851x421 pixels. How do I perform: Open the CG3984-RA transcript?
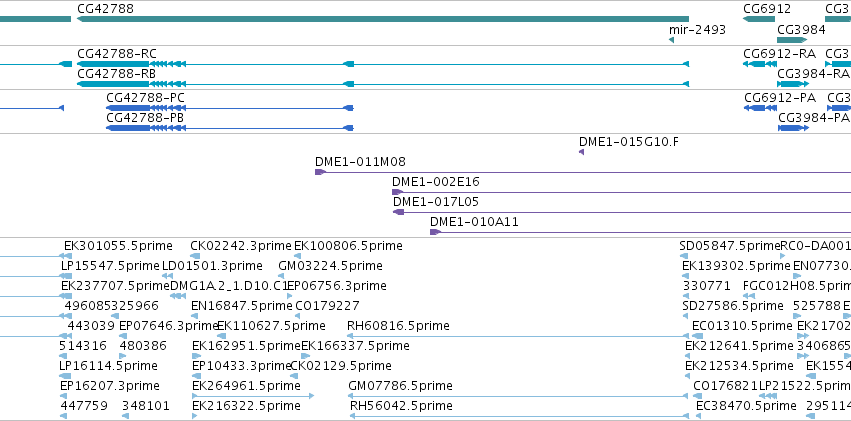793,84
